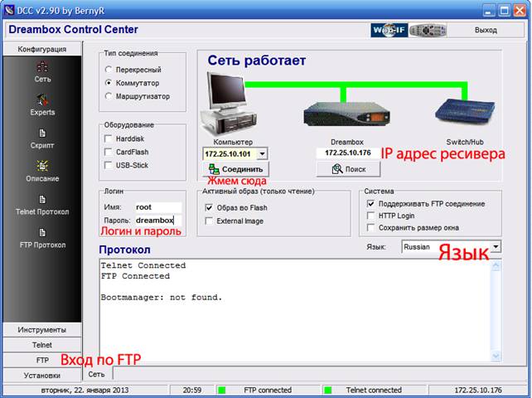Click the remote control icon
This screenshot has height=398, width=532.
point(428,30)
